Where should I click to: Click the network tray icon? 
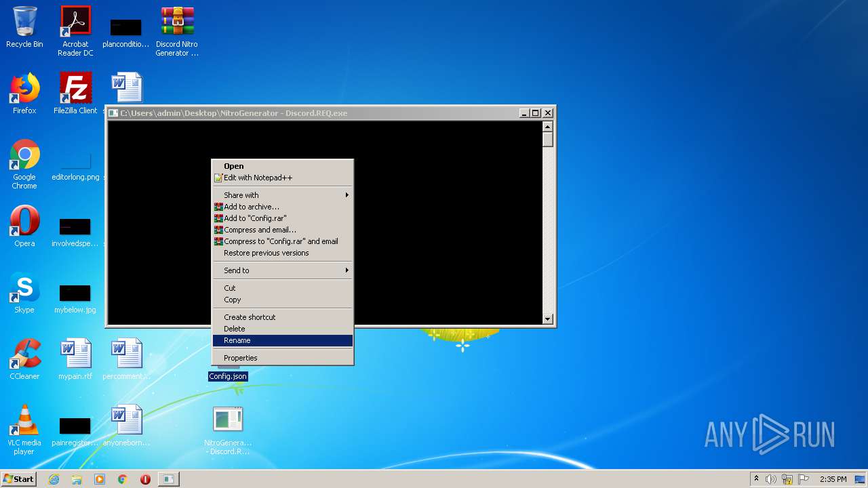[787, 479]
